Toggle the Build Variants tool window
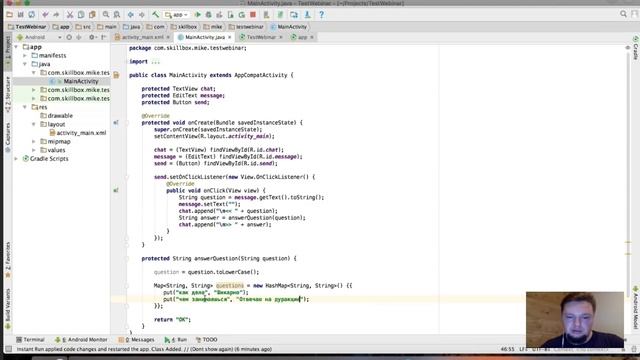 8,309
